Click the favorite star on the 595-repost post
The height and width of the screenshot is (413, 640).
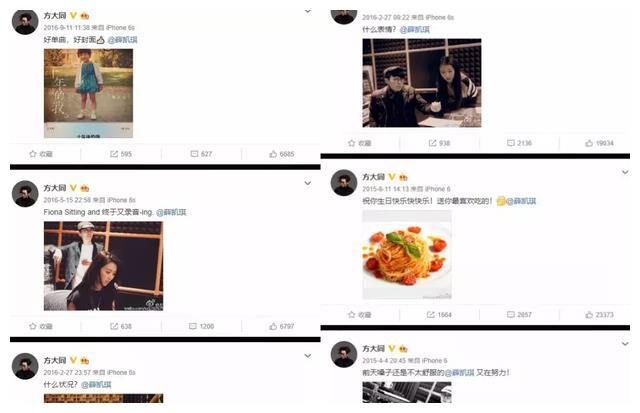[x=41, y=154]
